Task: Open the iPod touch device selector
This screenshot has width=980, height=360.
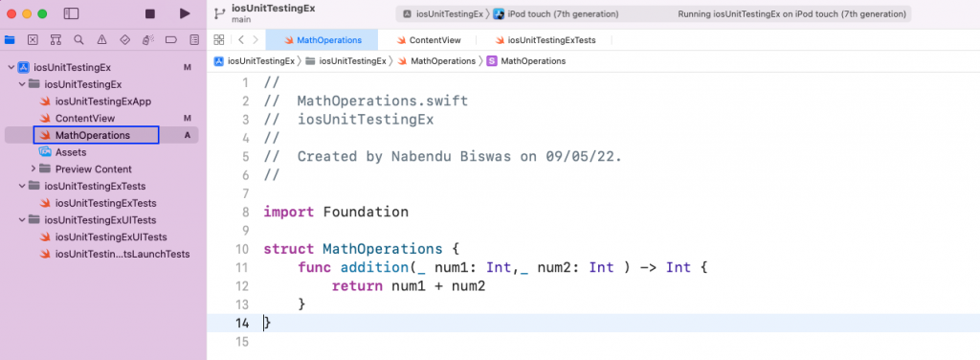Action: [x=556, y=13]
